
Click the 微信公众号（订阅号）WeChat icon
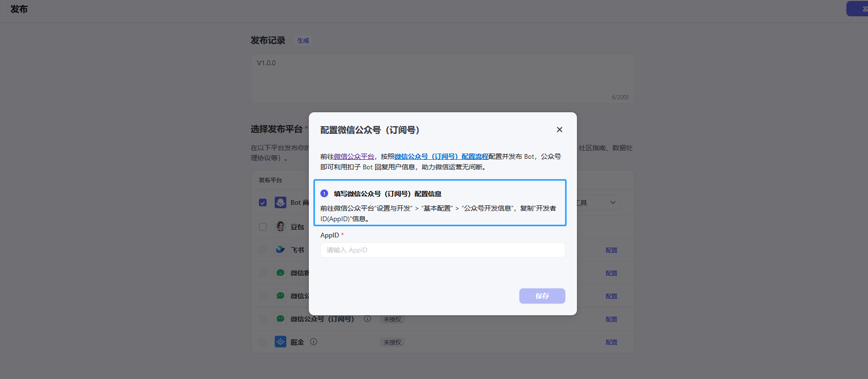pyautogui.click(x=281, y=319)
